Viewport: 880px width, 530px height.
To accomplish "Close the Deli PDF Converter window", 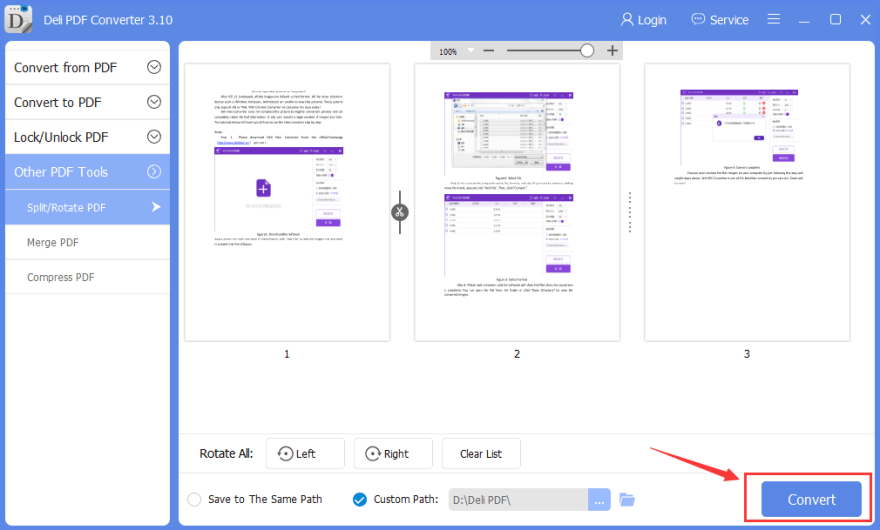I will 865,19.
